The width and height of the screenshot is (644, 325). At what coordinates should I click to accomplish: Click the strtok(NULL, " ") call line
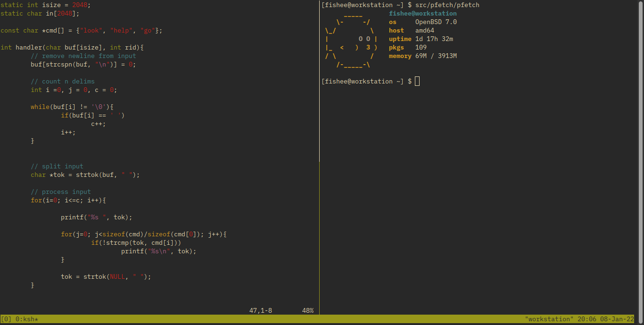(106, 277)
